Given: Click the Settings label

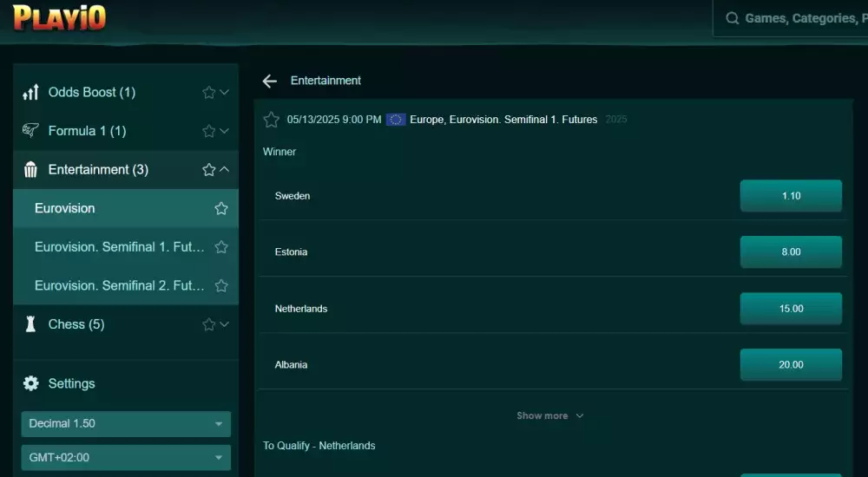Looking at the screenshot, I should point(71,383).
